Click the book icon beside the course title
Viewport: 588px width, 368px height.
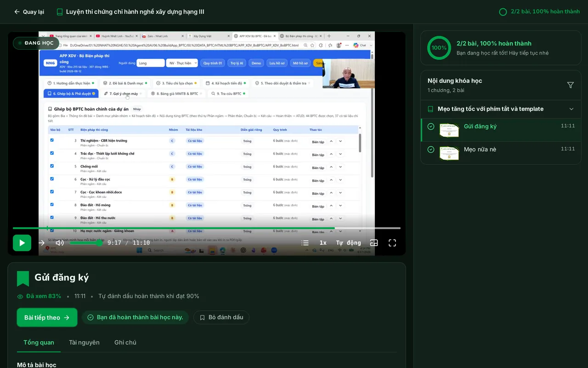[60, 12]
